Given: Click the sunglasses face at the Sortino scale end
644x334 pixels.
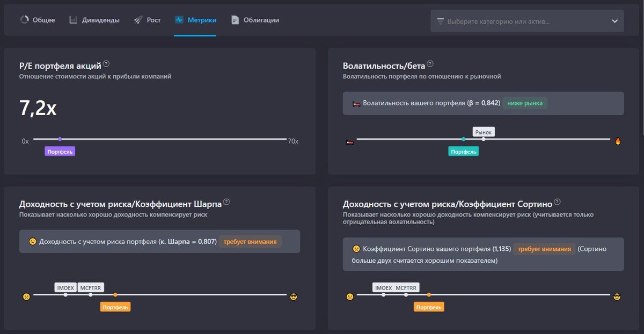Looking at the screenshot, I should [617, 296].
